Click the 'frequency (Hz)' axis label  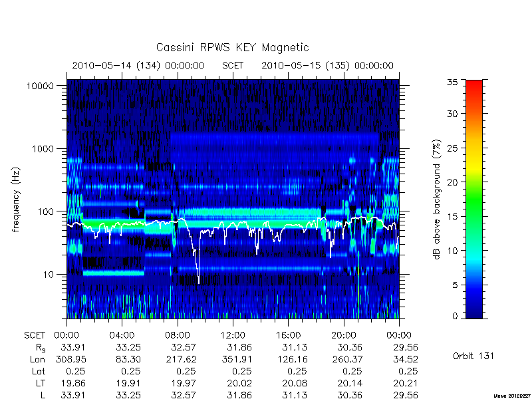[x=16, y=200]
